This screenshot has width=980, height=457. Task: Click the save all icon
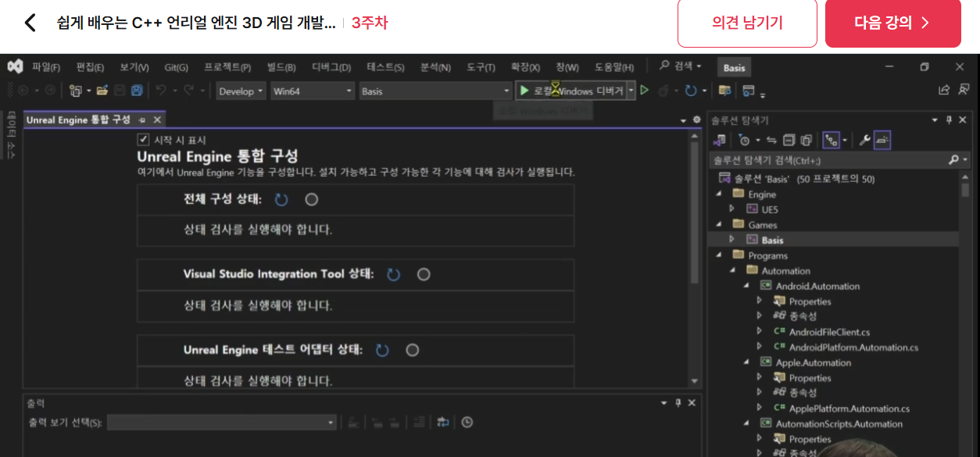point(137,91)
